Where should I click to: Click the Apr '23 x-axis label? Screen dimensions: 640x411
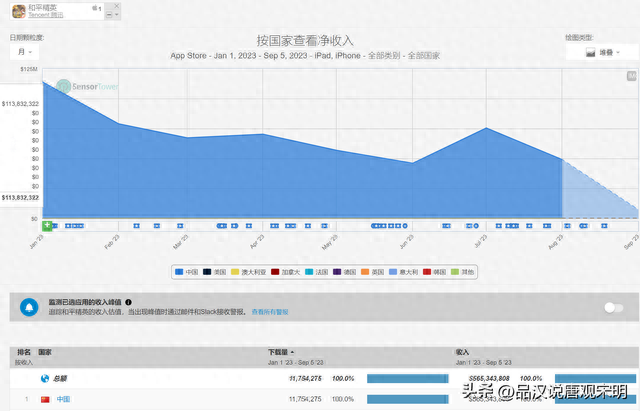[x=256, y=242]
